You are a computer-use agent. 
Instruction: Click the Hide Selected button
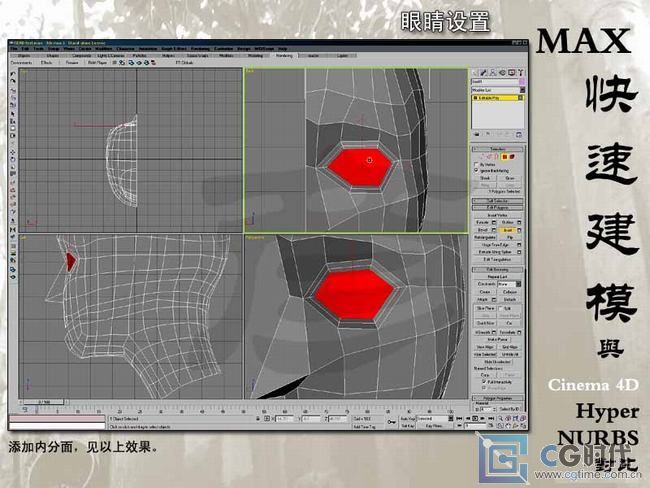click(x=485, y=355)
